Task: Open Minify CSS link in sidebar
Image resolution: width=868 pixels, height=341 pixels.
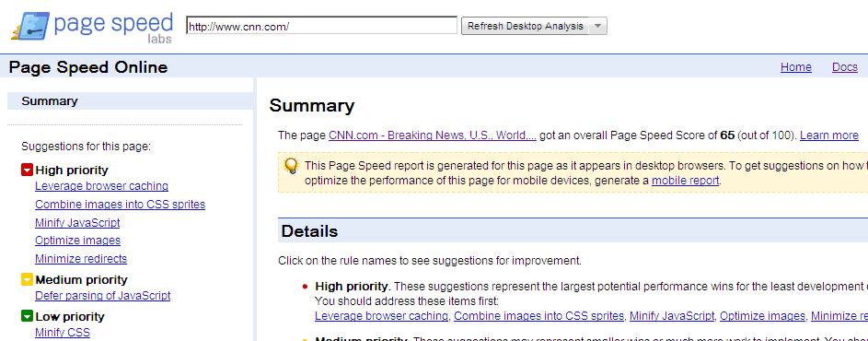Action: [x=63, y=333]
